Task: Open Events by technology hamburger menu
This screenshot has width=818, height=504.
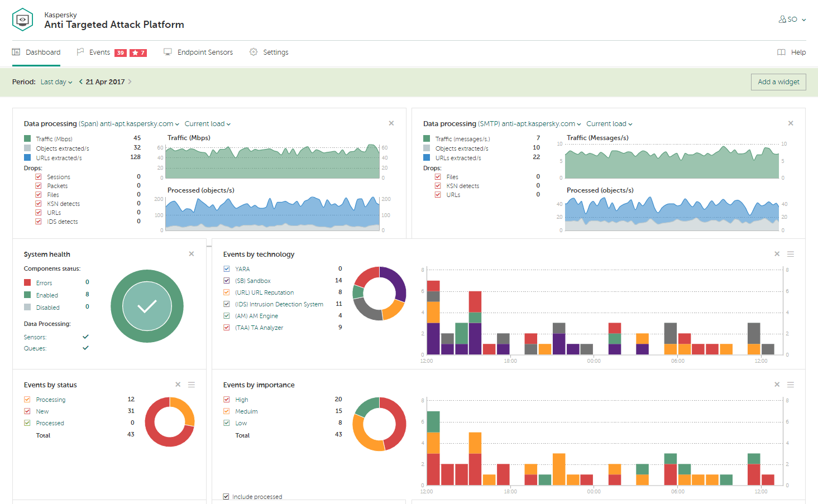Action: (791, 254)
